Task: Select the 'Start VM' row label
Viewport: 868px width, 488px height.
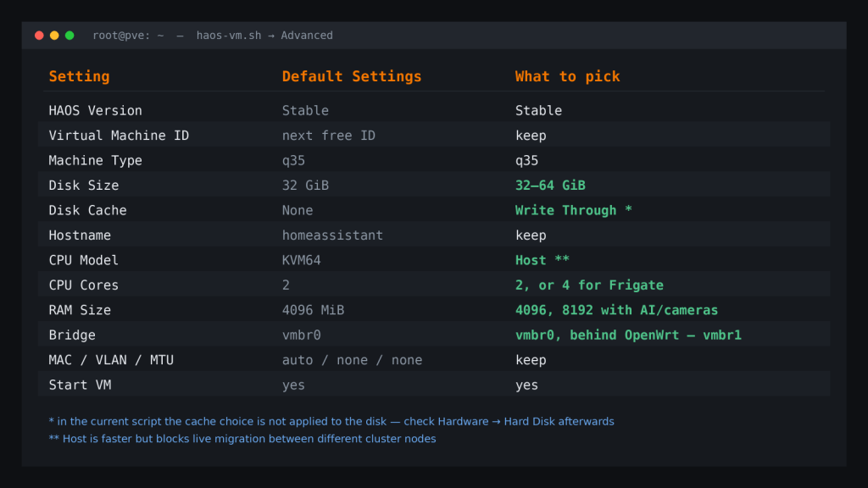Action: click(80, 385)
